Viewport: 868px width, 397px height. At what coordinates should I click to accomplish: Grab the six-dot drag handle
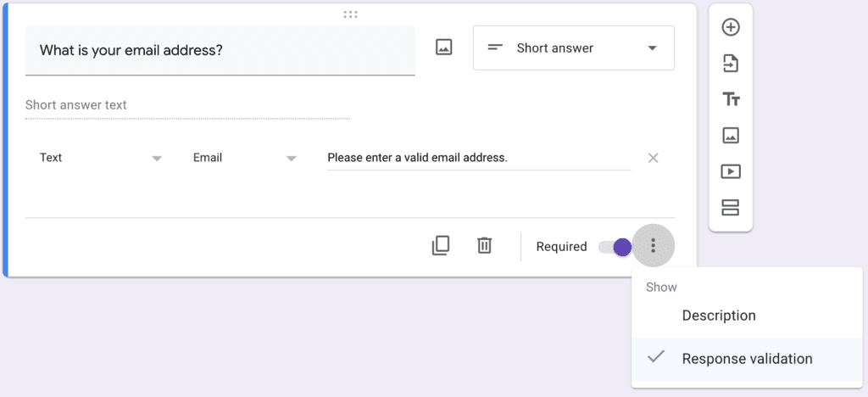(x=350, y=14)
